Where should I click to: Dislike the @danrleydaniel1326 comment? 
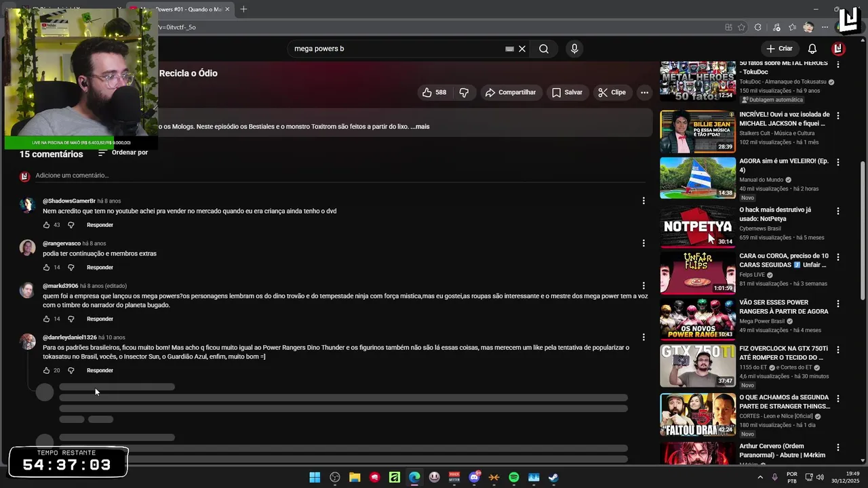71,371
